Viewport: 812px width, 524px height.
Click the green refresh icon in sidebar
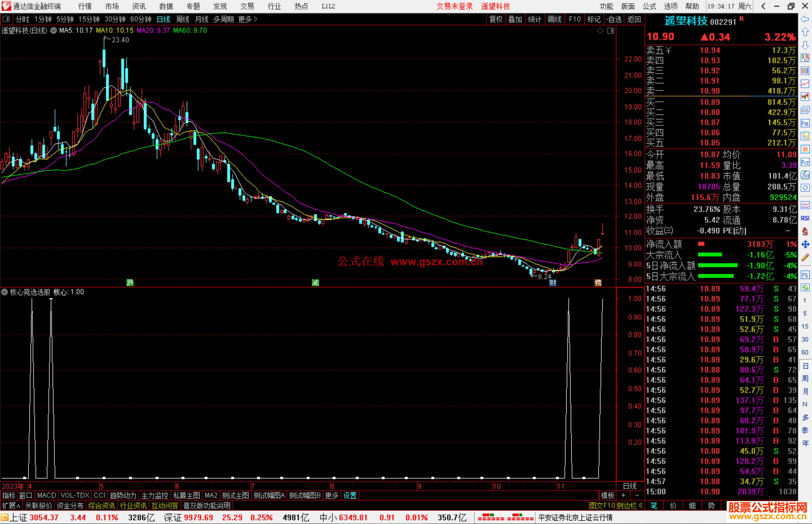(805, 288)
